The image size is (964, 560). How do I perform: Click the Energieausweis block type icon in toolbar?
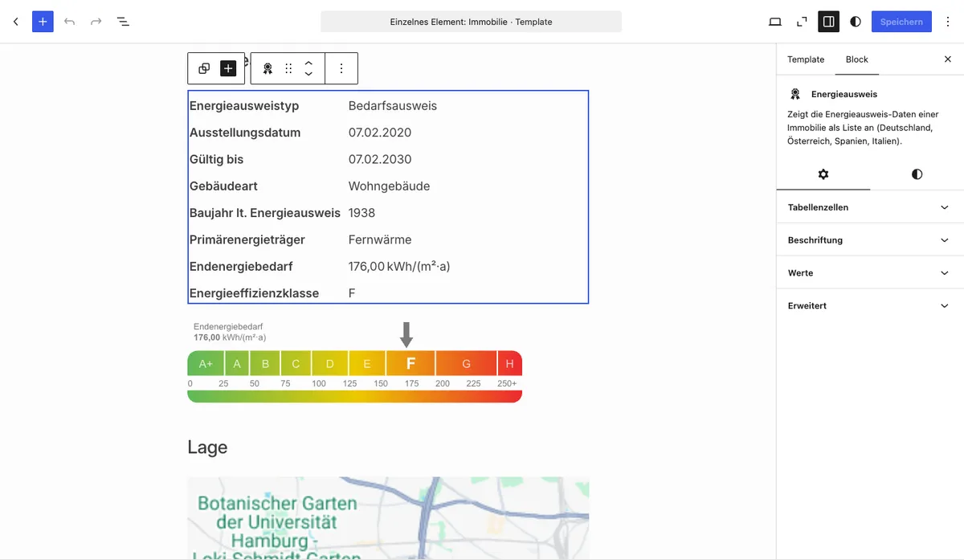click(x=268, y=68)
